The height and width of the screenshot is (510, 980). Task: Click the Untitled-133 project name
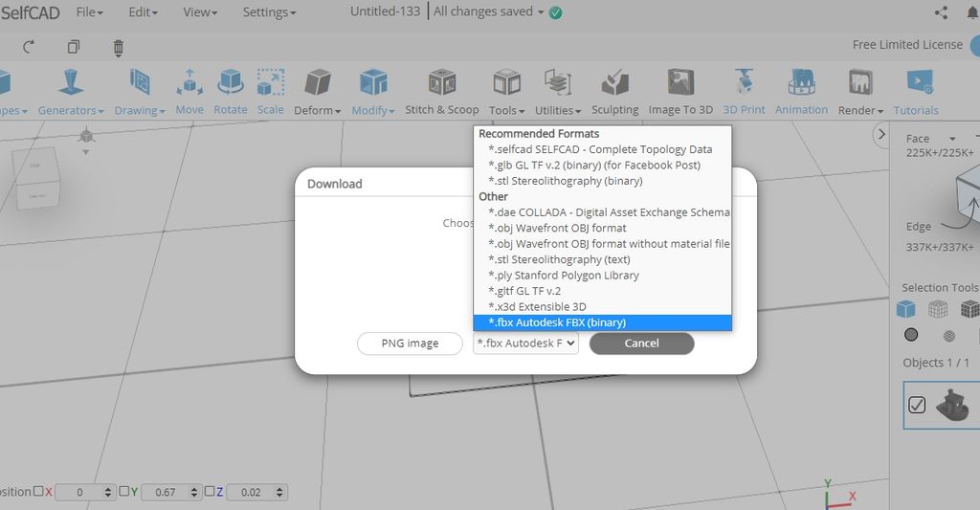coord(385,11)
